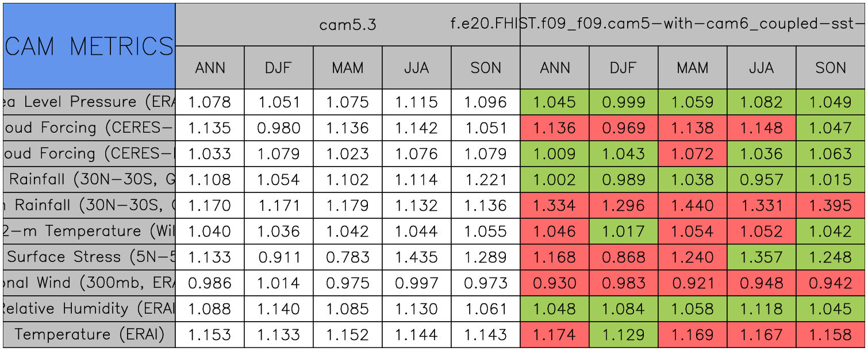Select the red cell with value 0.868

tap(624, 257)
